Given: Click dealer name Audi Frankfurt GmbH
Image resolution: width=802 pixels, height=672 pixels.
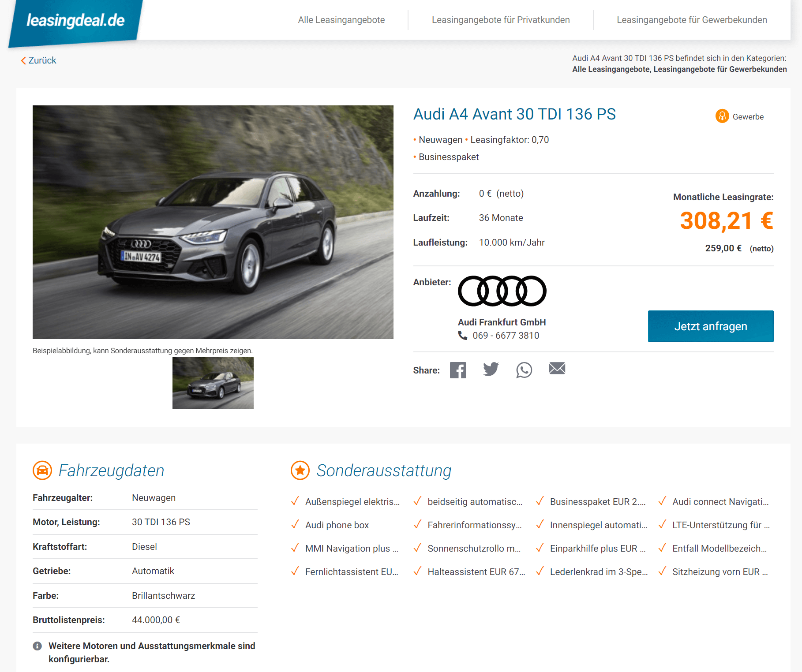Looking at the screenshot, I should 502,322.
